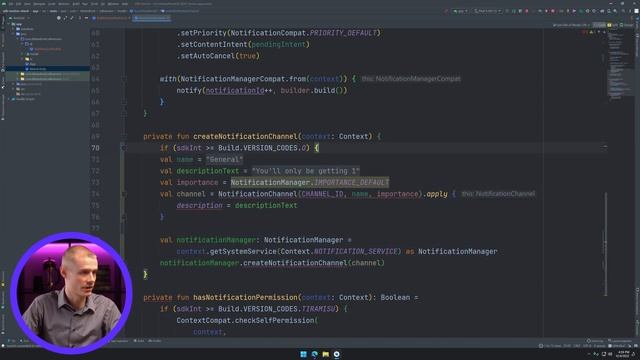
Task: Switch editor to Design view
Action: click(627, 25)
